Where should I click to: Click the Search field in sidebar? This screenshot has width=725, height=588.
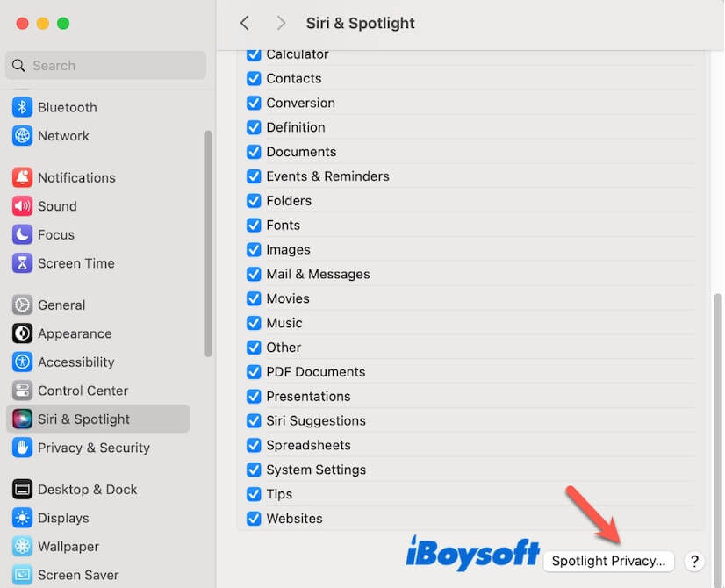[x=105, y=65]
